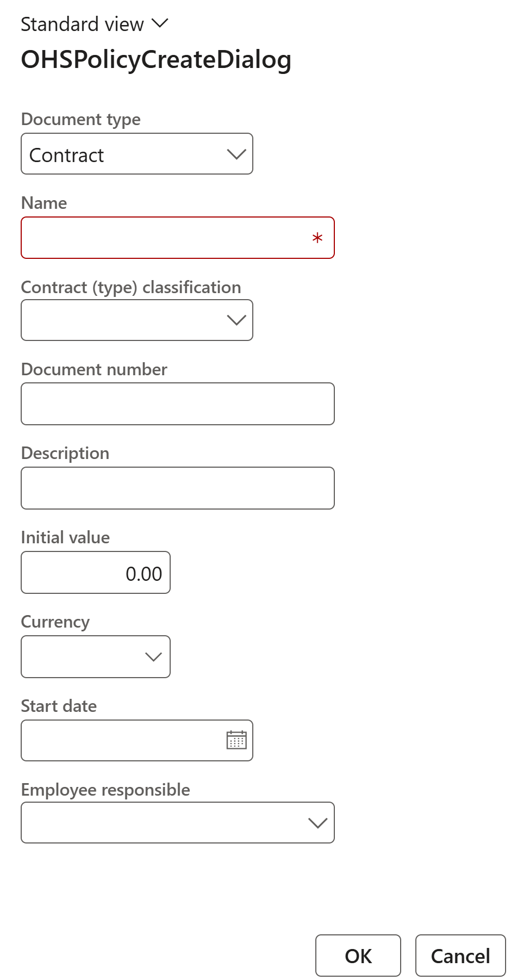Viewport: 511px width, 980px height.
Task: Open the Document type dropdown arrow
Action: (x=236, y=154)
